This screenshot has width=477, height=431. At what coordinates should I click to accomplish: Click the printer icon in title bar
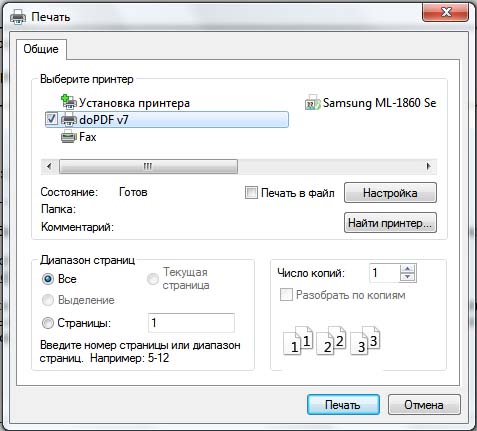click(x=18, y=16)
